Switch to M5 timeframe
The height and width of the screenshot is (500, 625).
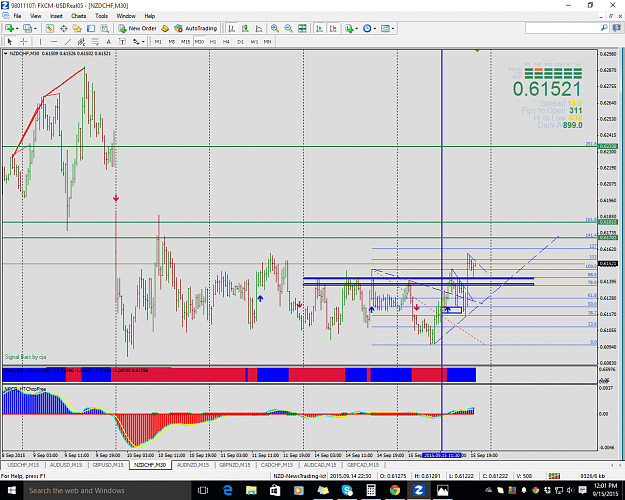pyautogui.click(x=172, y=41)
